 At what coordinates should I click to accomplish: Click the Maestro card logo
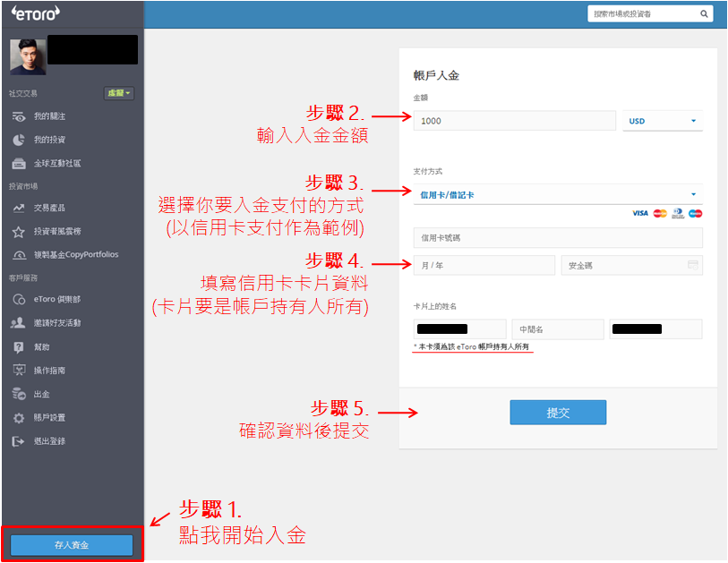695,213
